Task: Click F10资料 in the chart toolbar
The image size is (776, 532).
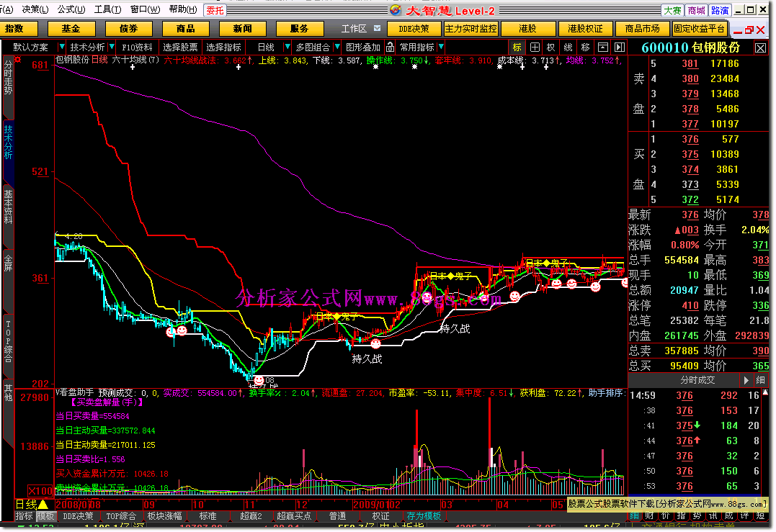Action: [137, 47]
